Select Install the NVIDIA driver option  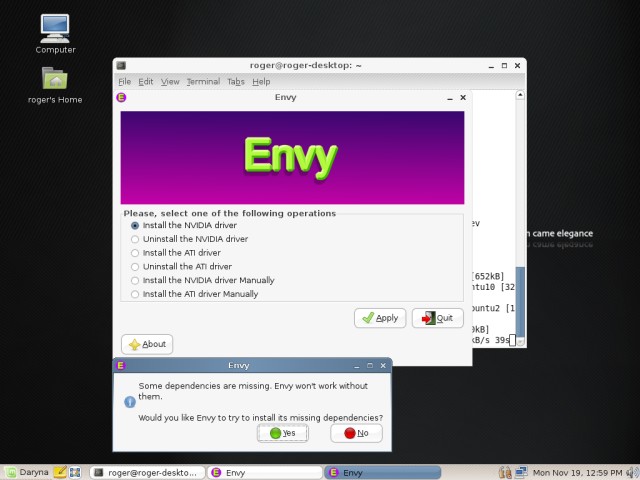pyautogui.click(x=184, y=225)
